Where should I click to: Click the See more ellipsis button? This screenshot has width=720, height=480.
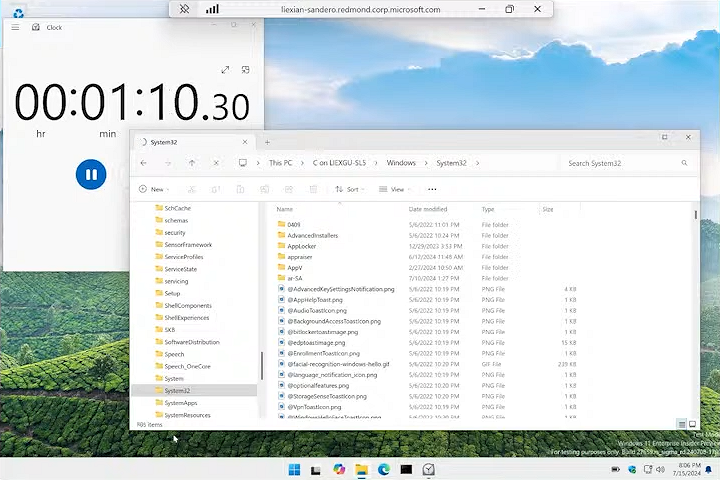[x=432, y=189]
